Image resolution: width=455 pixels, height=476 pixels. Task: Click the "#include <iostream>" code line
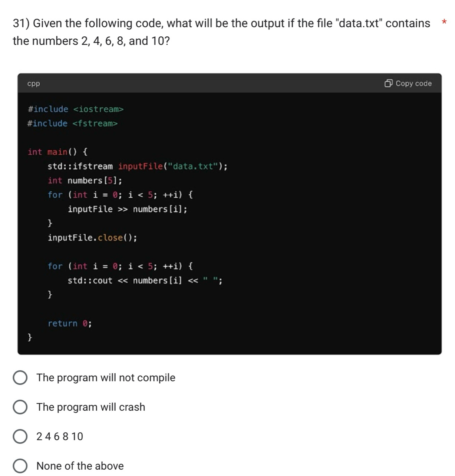[76, 109]
